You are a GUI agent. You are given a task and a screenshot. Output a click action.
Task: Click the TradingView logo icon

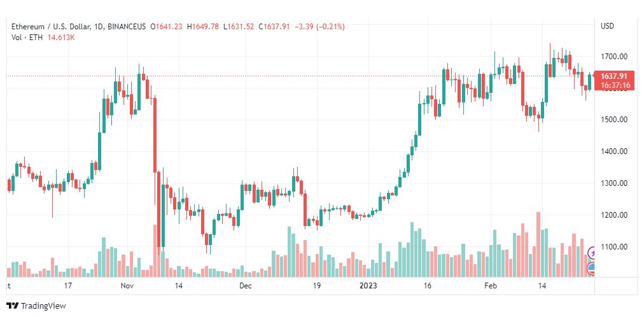click(12, 306)
